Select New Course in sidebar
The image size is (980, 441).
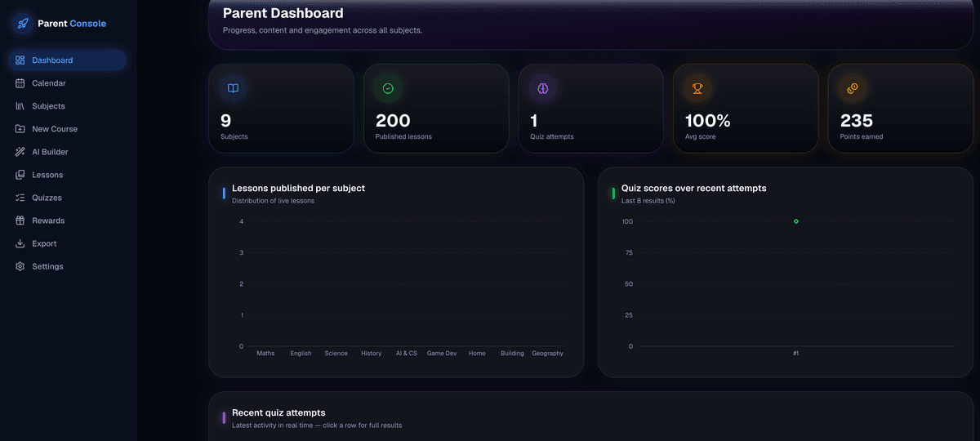tap(67, 129)
